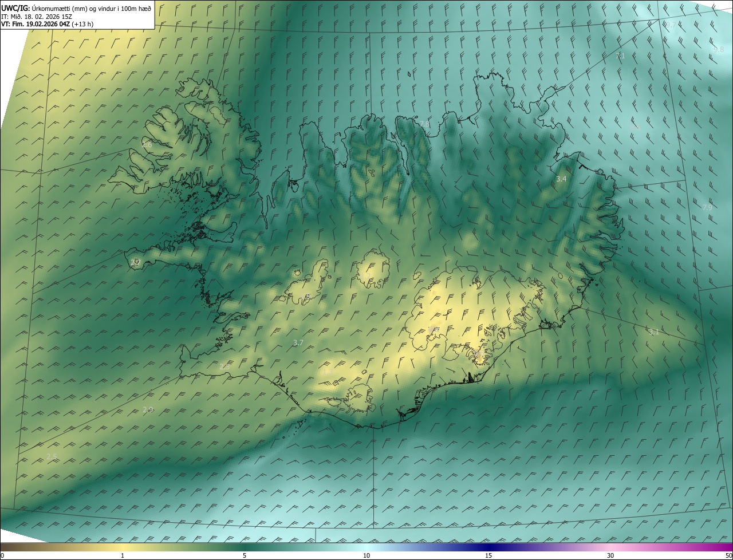733x560 pixels.
Task: Click the 50 tick on the color scale
Action: pyautogui.click(x=728, y=555)
